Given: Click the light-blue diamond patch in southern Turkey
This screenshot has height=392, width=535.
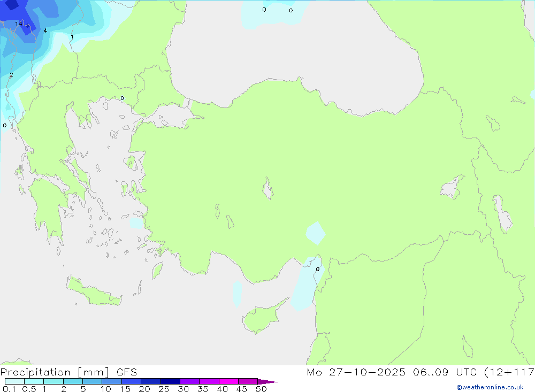Looking at the screenshot, I should (x=316, y=233).
